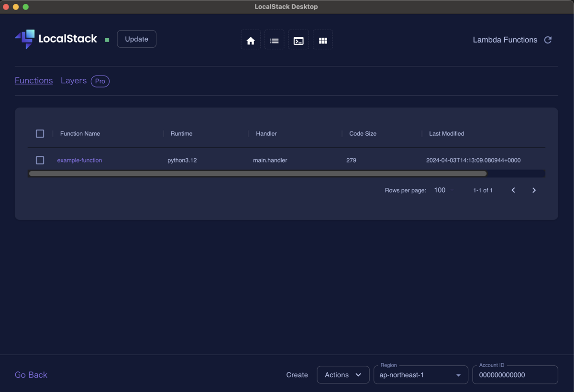Image resolution: width=574 pixels, height=392 pixels.
Task: Expand the Actions dropdown
Action: tap(343, 375)
